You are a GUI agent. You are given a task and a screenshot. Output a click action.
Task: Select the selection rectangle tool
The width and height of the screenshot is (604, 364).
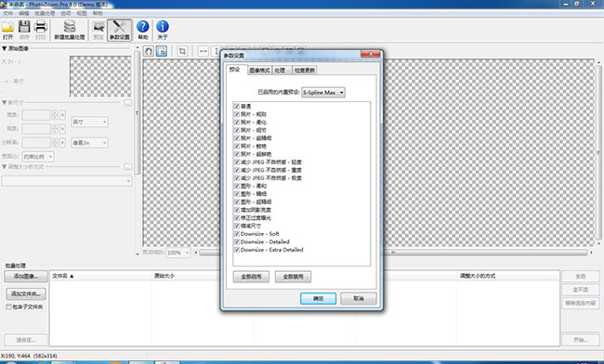pyautogui.click(x=162, y=51)
